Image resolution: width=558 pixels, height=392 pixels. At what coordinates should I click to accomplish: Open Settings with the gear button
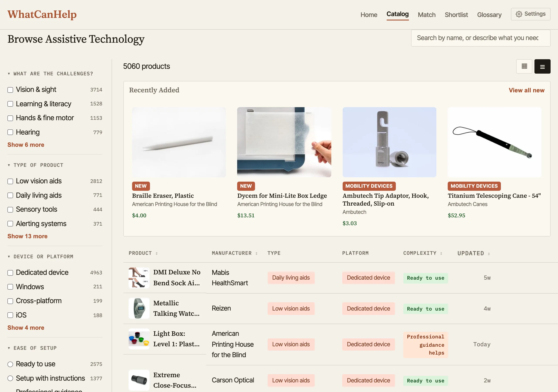pos(531,14)
